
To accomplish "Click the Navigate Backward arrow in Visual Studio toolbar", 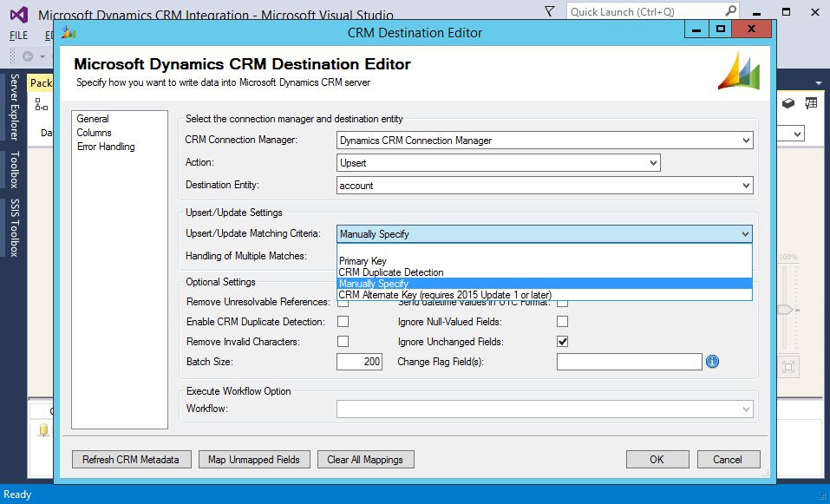I will tap(28, 56).
